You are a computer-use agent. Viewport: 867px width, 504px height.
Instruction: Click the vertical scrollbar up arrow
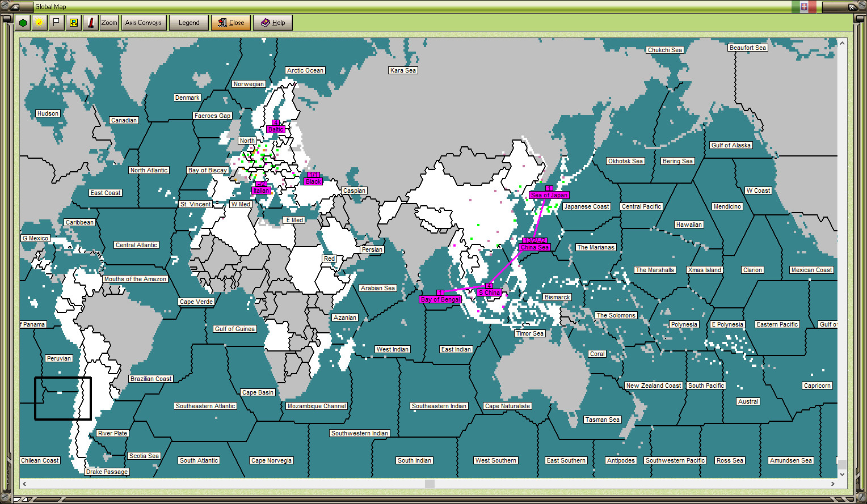tap(842, 43)
